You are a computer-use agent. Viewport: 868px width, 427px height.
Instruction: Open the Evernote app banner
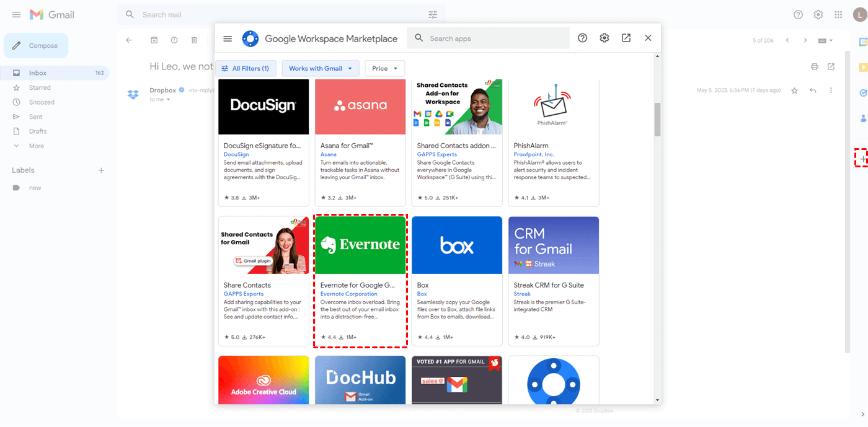tap(360, 245)
